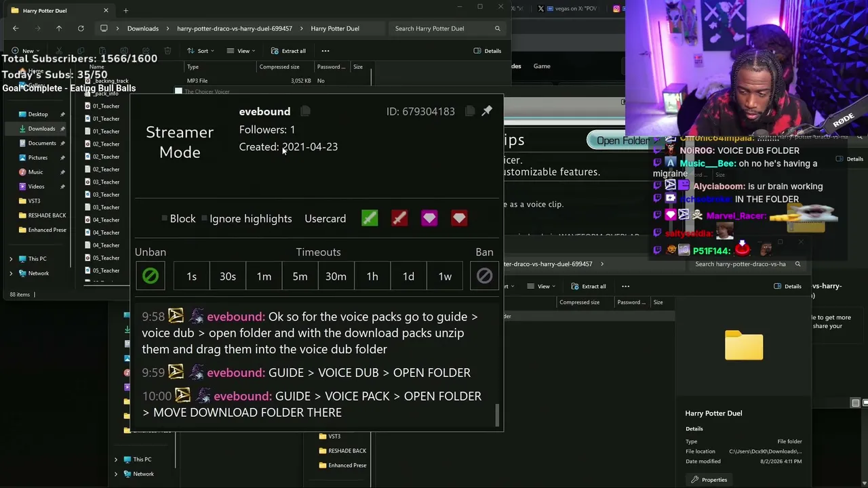The image size is (868, 488).
Task: Go up one folder level in Explorer
Action: 59,28
